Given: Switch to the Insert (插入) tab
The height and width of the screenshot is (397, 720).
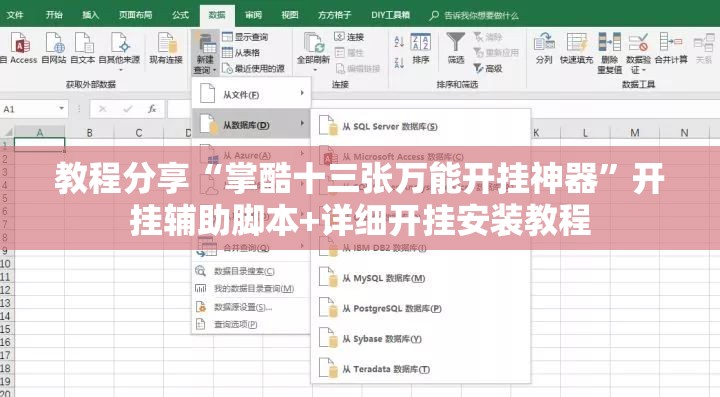Looking at the screenshot, I should click(x=90, y=15).
